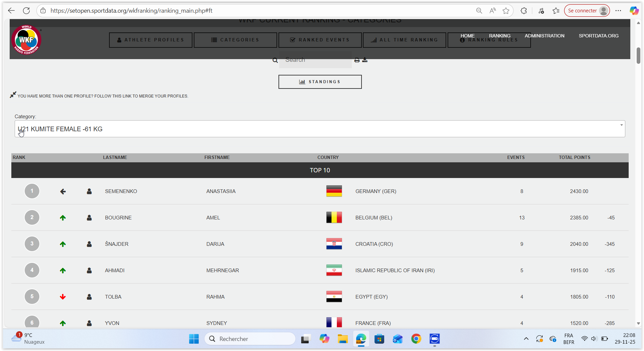Viewport: 644px width, 351px height.
Task: Open Semenenko's athlete profile icon
Action: pos(89,191)
